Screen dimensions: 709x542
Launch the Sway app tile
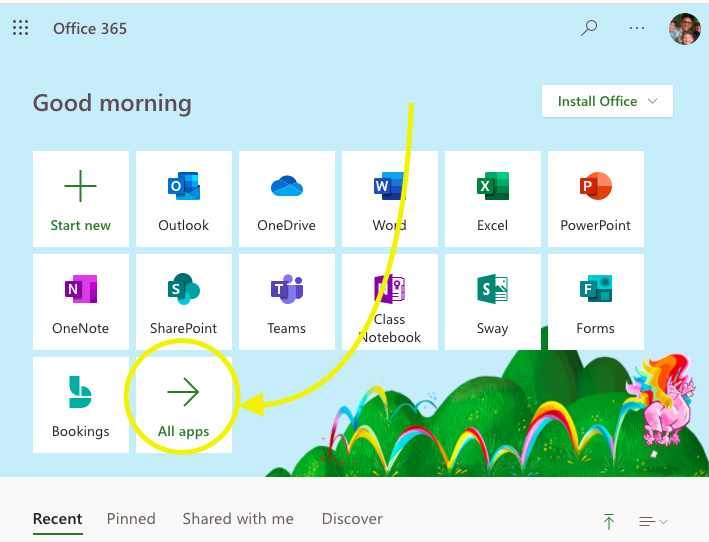coord(493,302)
